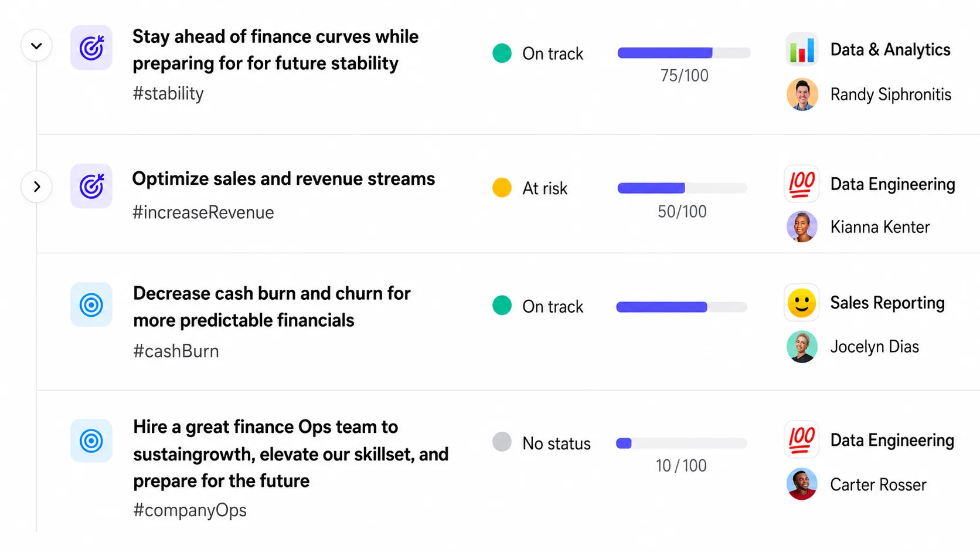Click Jocelyn Dias's avatar

802,347
